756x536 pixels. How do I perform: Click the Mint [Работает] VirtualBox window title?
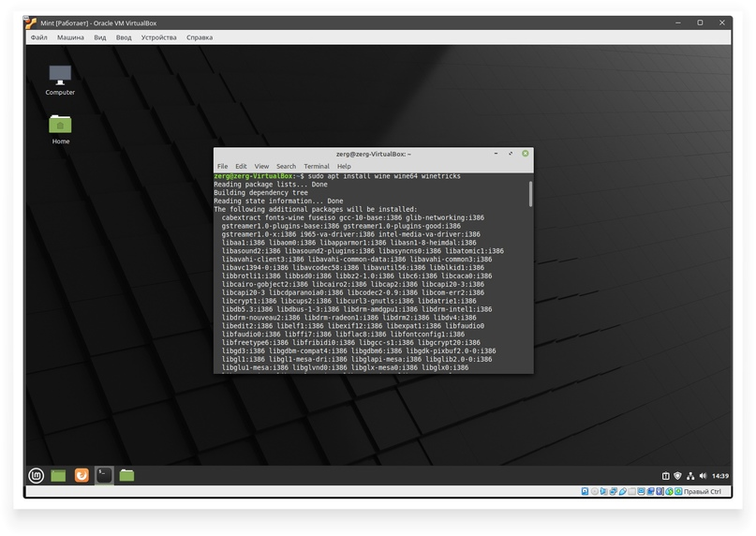[98, 22]
